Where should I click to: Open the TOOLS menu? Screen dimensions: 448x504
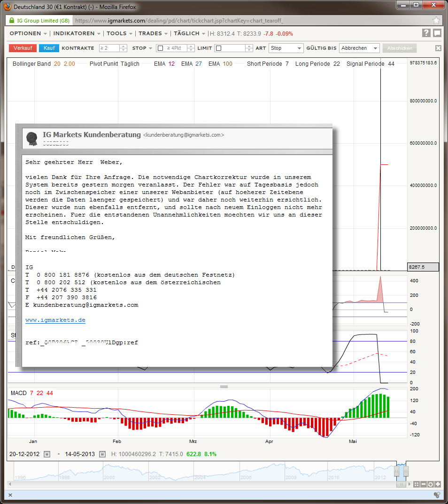pyautogui.click(x=120, y=33)
